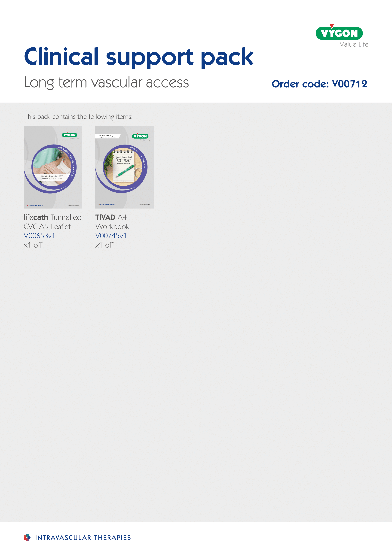The image size is (392, 554).
Task: Select the "TIVAD A4 Workbook" label
Action: 112,222
